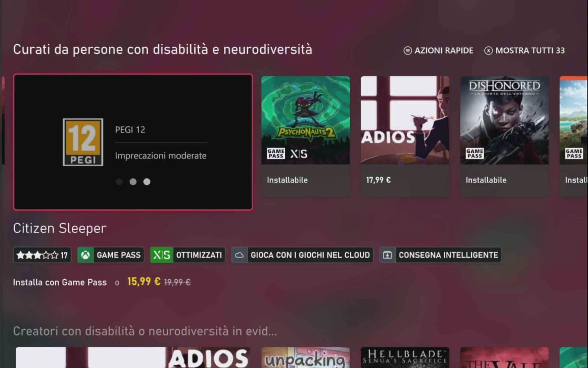Screen dimensions: 588x368
Task: Open the wide Adios banner in bottom row
Action: (x=133, y=357)
